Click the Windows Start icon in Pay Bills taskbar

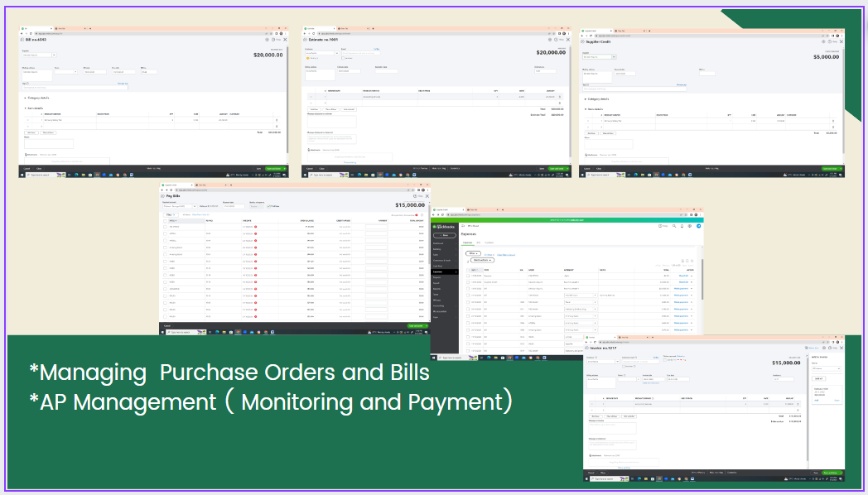point(162,332)
